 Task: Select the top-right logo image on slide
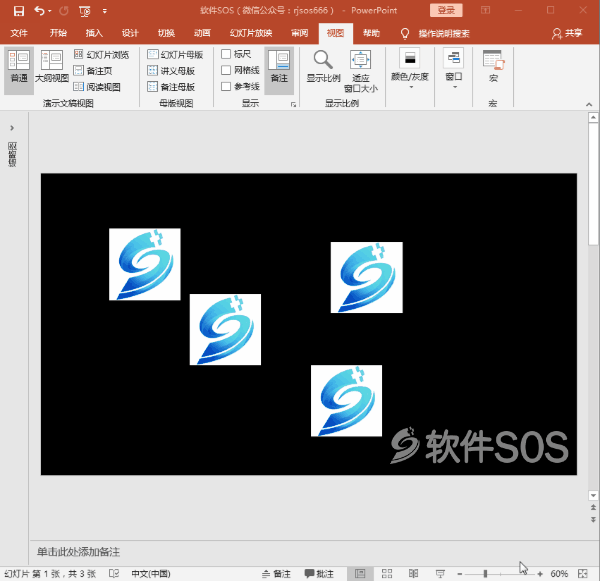tap(367, 277)
